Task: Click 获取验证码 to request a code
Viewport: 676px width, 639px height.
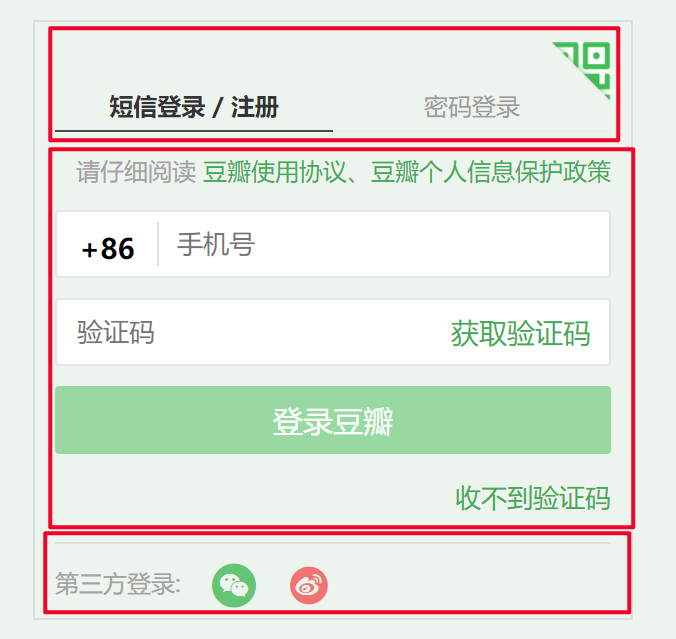Action: click(520, 333)
